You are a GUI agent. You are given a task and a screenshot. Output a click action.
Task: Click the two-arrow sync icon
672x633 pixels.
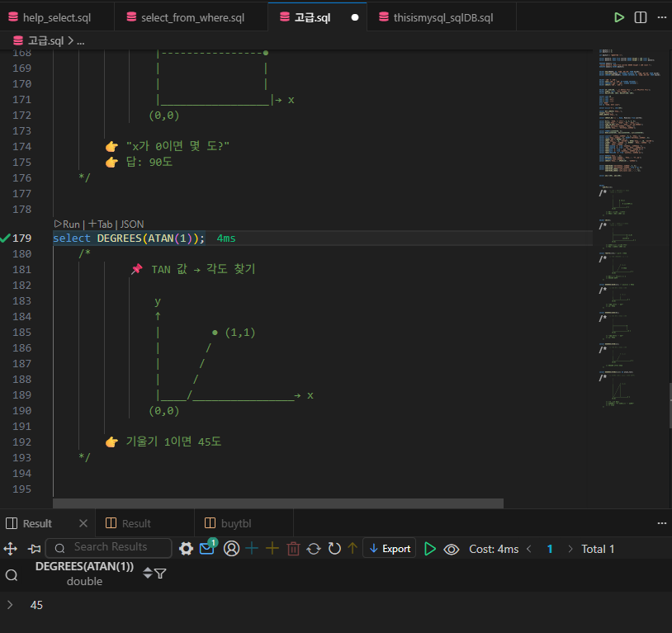click(314, 549)
